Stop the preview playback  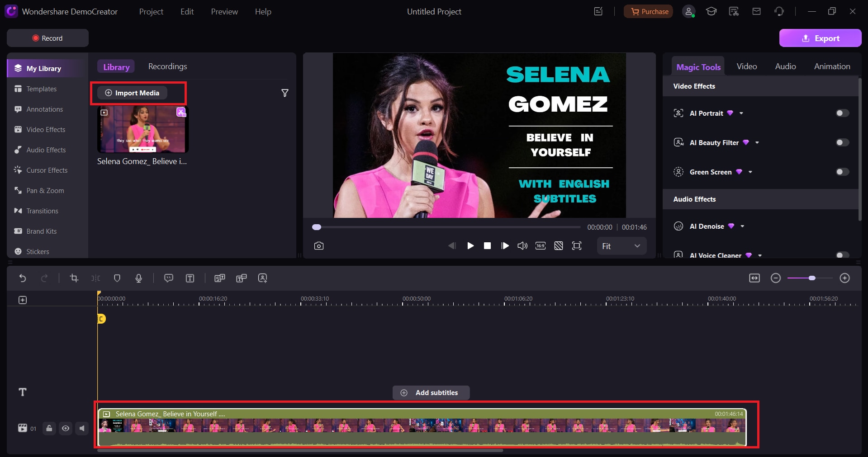[x=487, y=246]
